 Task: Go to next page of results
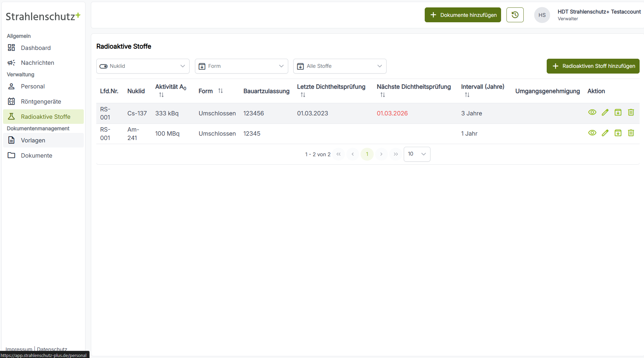coord(381,154)
